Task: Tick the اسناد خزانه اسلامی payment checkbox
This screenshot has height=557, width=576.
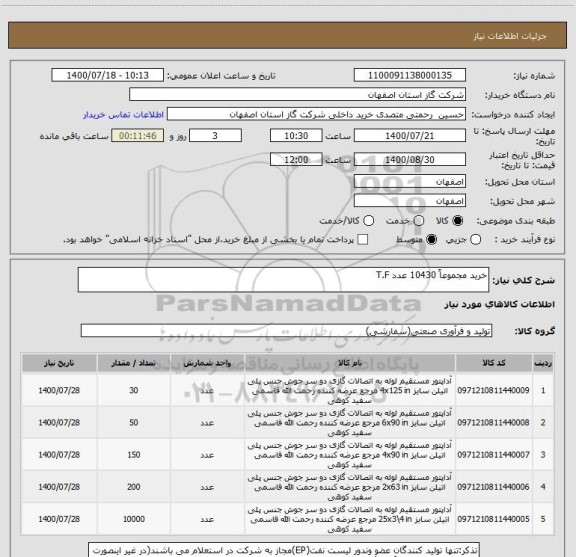Action: (x=363, y=240)
